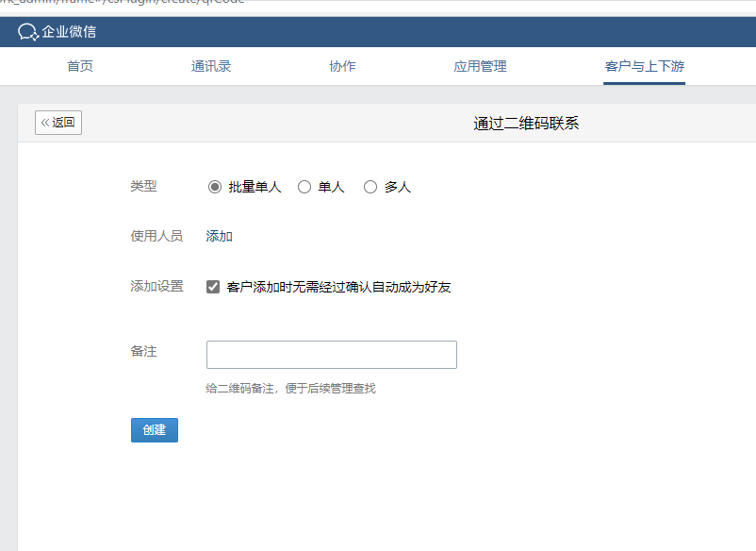Uncheck the auto-accept friend confirmation setting
This screenshot has height=551, width=756.
point(213,287)
